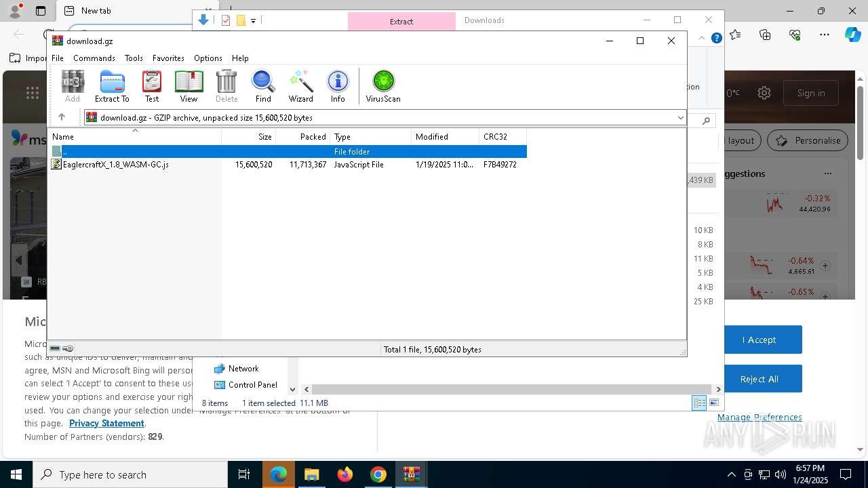Click the taskbar search box
Viewport: 868px width, 488px height.
point(130,474)
